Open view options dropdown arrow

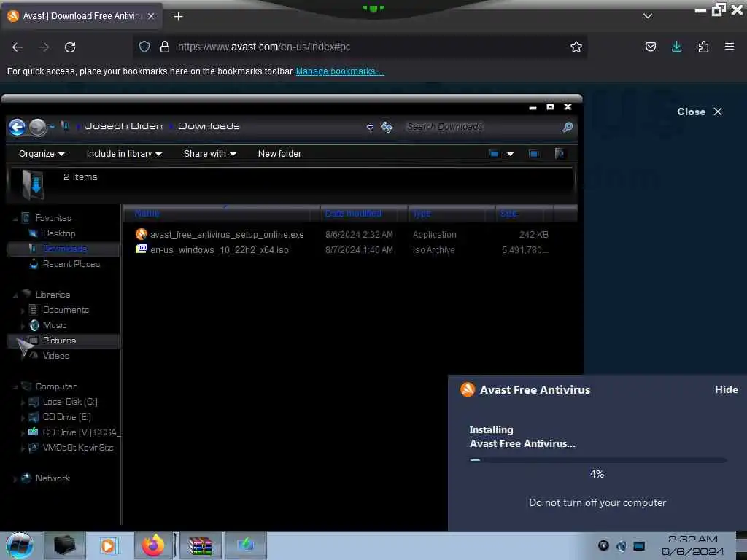510,155
